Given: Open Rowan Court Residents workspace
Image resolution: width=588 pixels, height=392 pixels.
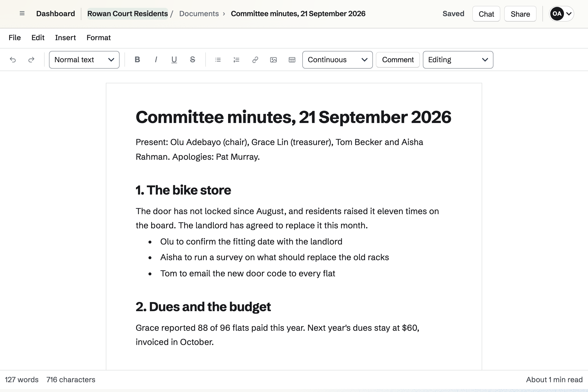Looking at the screenshot, I should (x=127, y=13).
